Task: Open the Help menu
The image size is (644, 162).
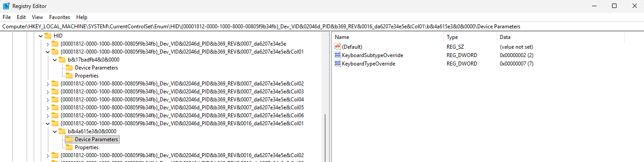Action: [82, 17]
